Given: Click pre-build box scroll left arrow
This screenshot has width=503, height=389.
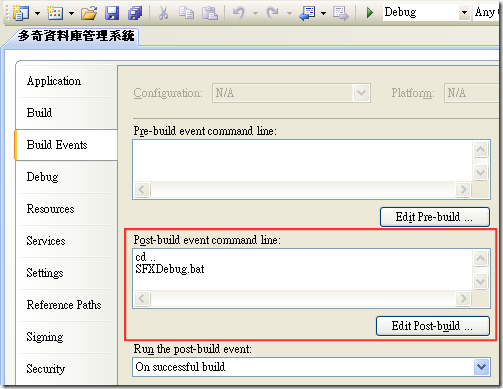Looking at the screenshot, I should [x=142, y=190].
